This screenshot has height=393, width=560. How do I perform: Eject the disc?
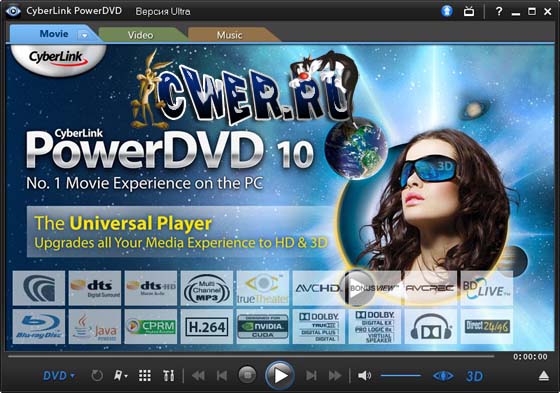pyautogui.click(x=544, y=375)
